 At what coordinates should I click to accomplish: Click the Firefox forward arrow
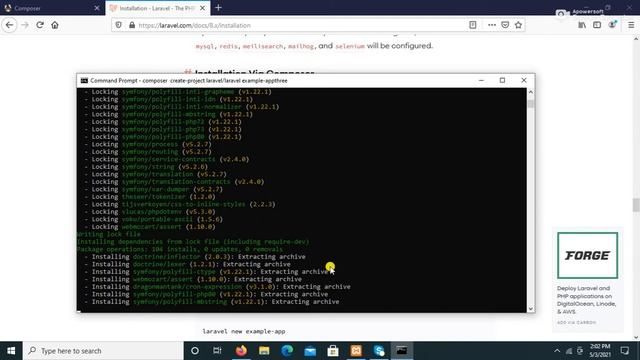tap(25, 25)
